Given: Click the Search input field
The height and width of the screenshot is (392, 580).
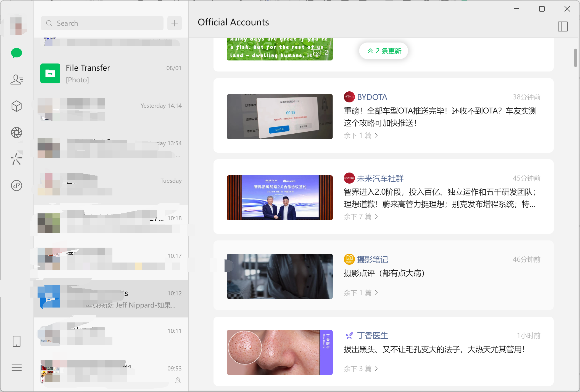Looking at the screenshot, I should point(102,23).
